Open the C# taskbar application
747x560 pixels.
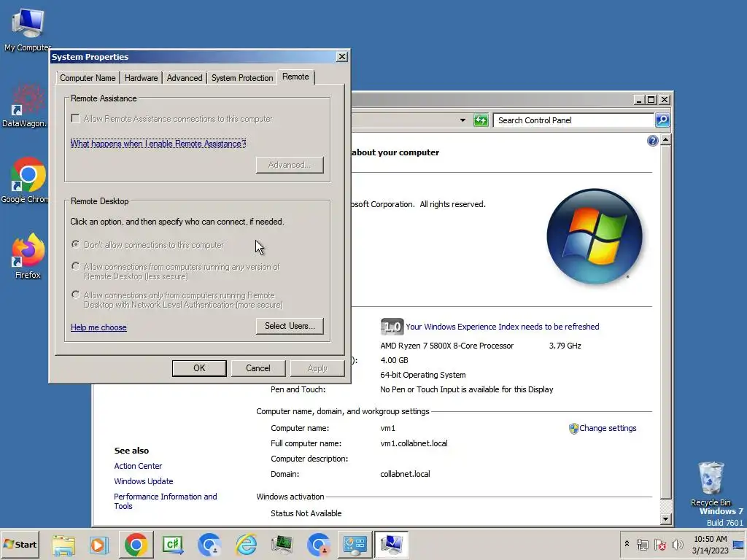[173, 545]
